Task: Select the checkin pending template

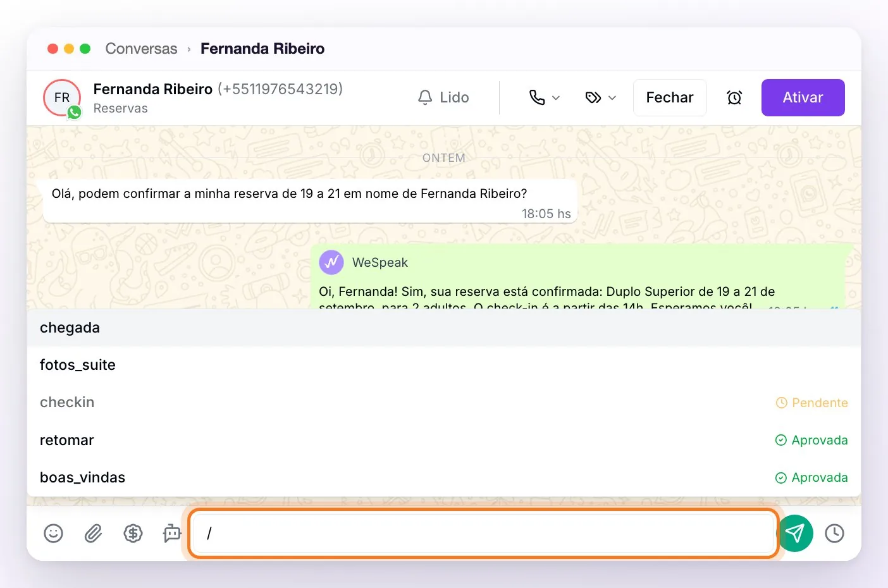Action: click(x=443, y=402)
